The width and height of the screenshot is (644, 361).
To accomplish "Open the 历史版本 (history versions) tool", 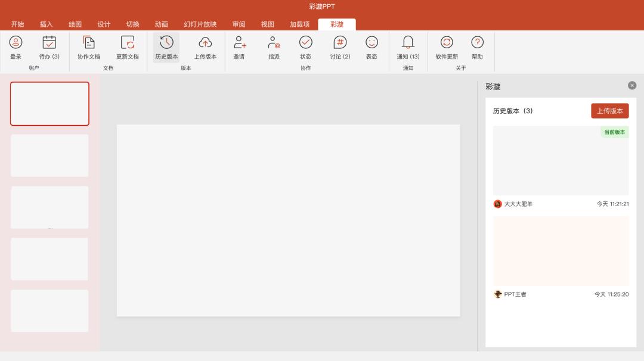I will pos(166,48).
